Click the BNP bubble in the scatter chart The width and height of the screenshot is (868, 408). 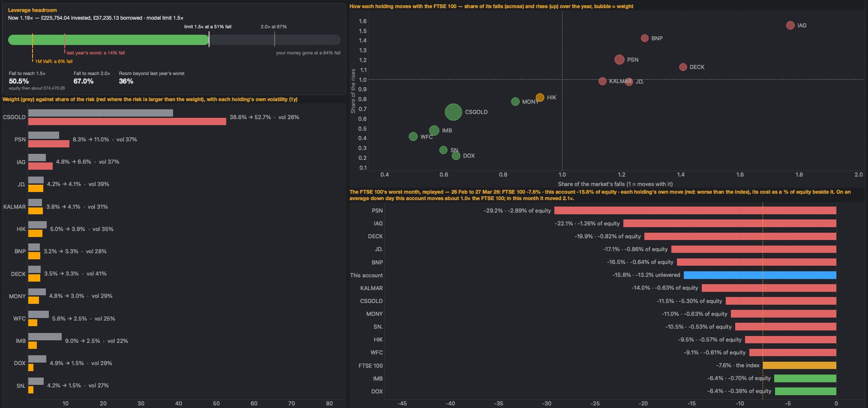coord(645,38)
